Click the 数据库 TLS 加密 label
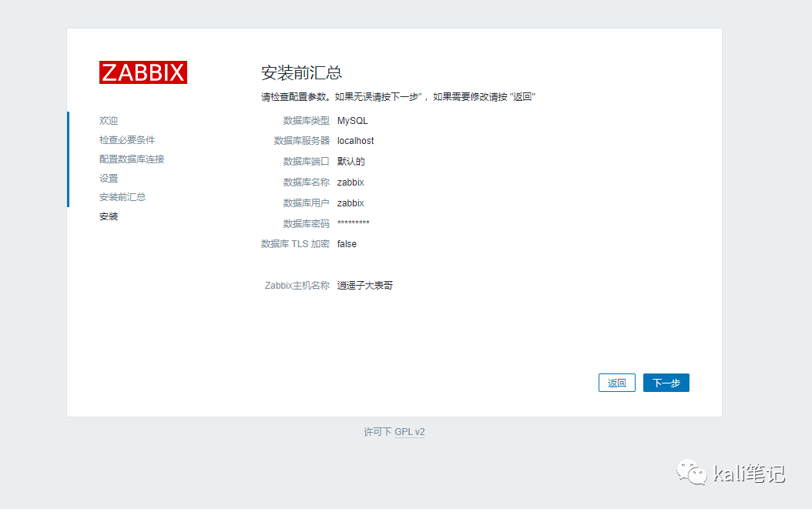 tap(295, 244)
